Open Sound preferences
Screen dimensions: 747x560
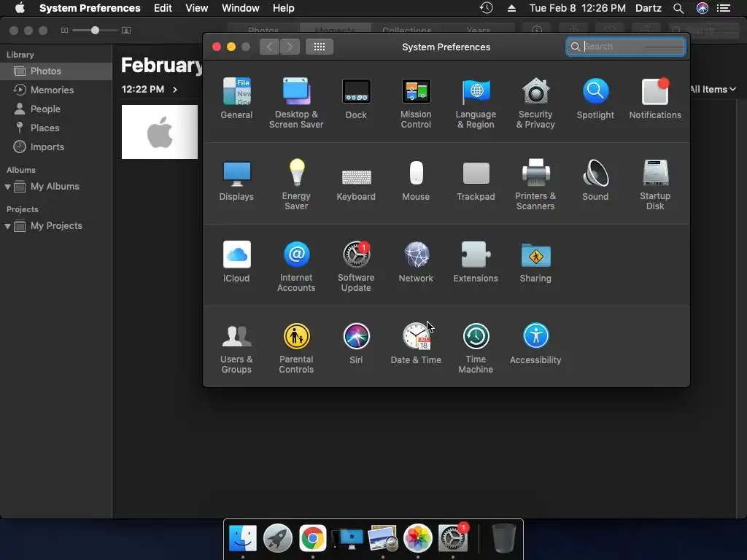click(x=595, y=180)
